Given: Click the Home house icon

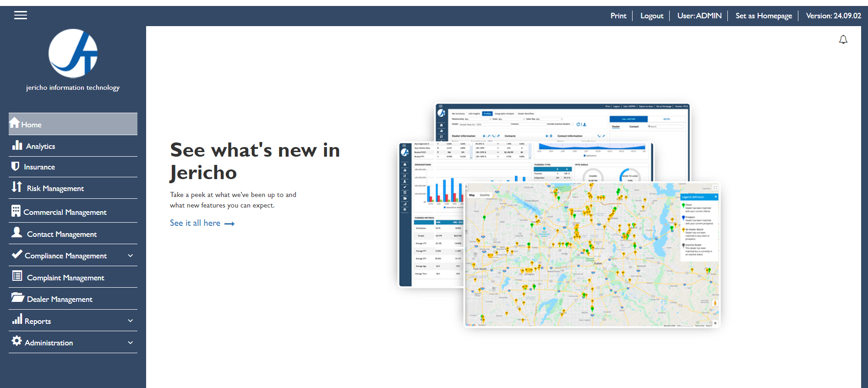Looking at the screenshot, I should [15, 123].
